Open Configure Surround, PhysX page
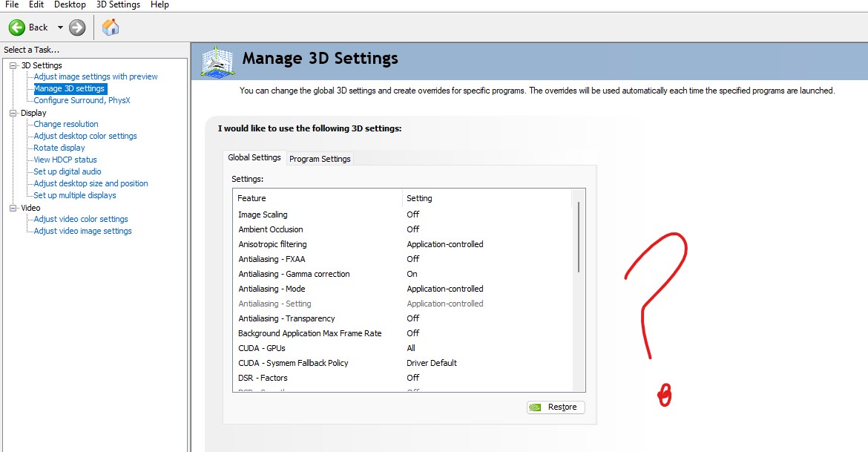868x452 pixels. pyautogui.click(x=82, y=100)
